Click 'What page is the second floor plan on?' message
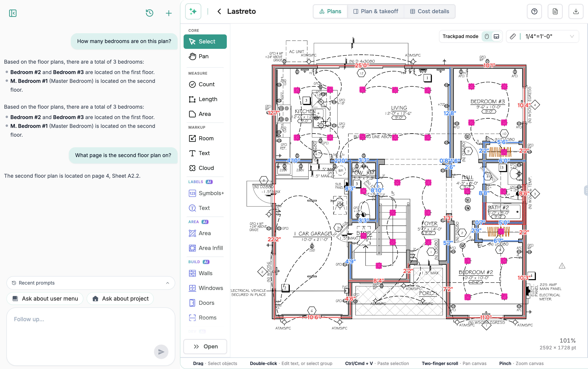 click(x=123, y=155)
